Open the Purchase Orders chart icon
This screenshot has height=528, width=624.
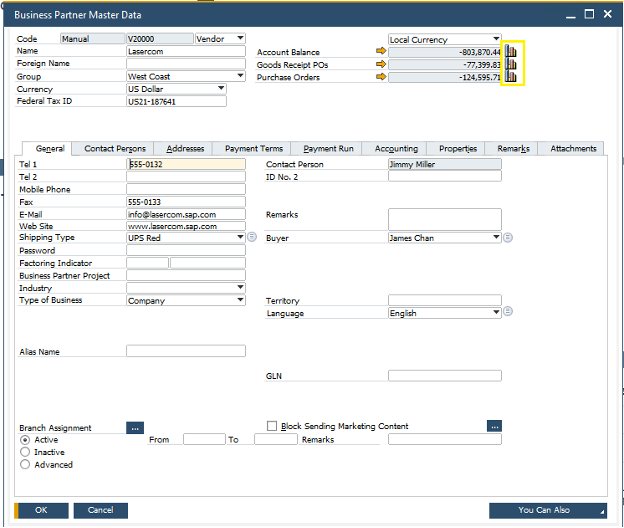pyautogui.click(x=511, y=77)
